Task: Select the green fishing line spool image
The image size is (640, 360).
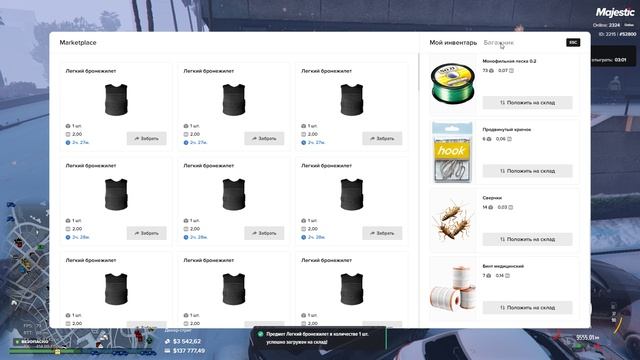Action: coord(453,84)
